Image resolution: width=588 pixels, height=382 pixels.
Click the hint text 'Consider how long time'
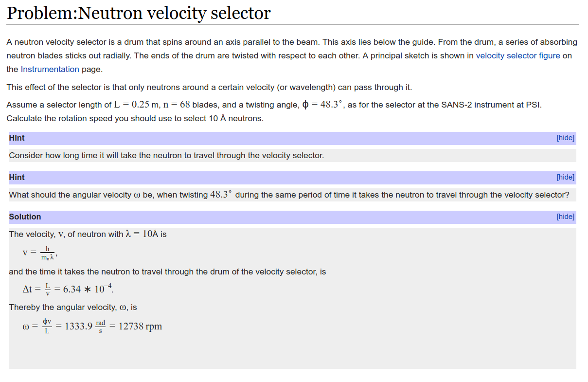coord(166,156)
